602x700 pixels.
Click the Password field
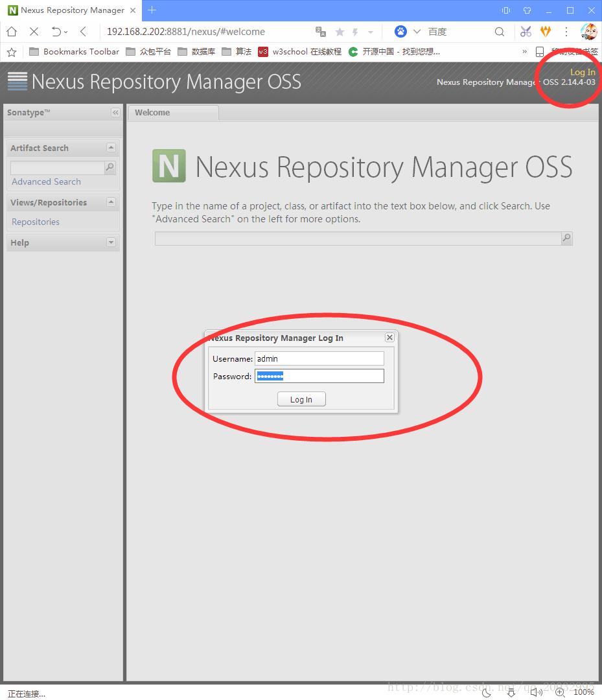point(319,376)
